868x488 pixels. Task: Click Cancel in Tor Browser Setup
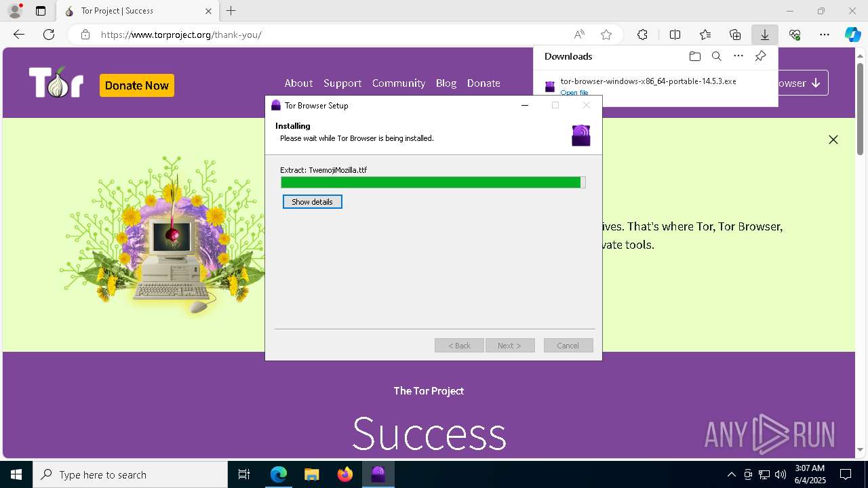(x=568, y=346)
